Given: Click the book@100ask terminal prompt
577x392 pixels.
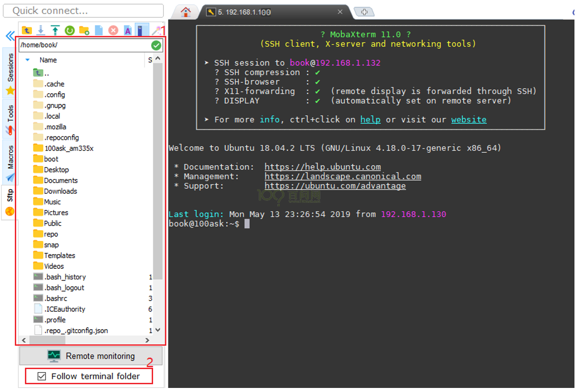Looking at the screenshot, I should point(204,224).
